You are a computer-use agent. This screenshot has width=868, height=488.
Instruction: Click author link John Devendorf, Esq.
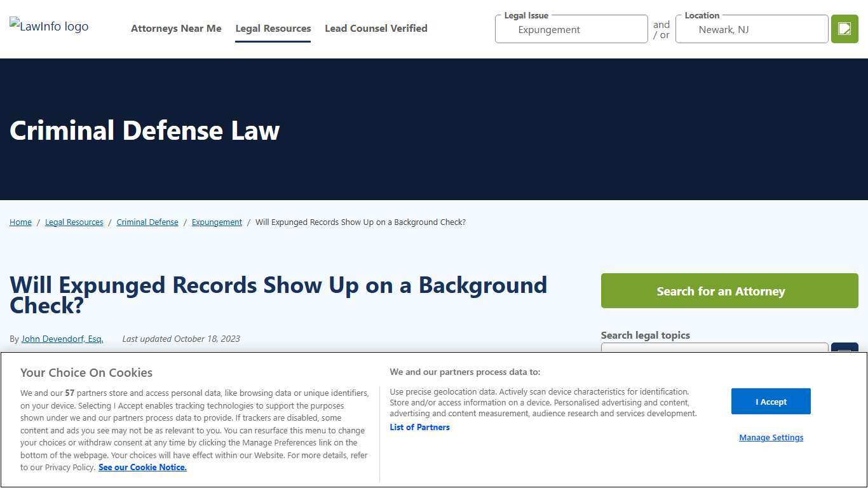click(62, 339)
